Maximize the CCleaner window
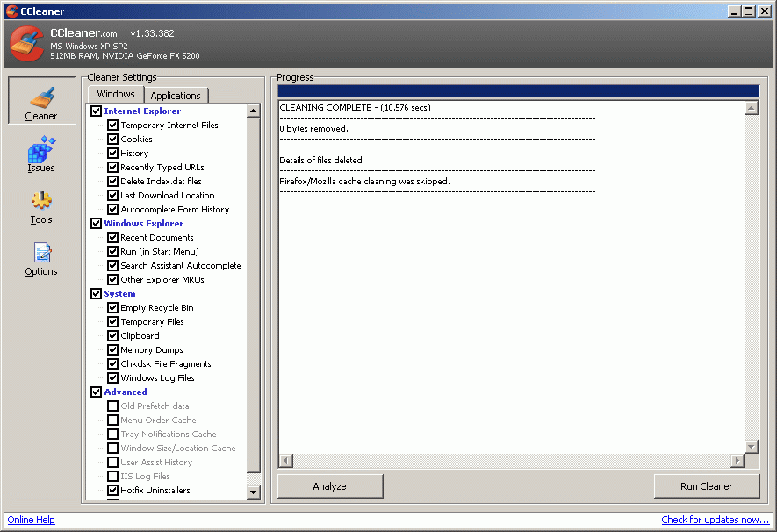 (749, 11)
